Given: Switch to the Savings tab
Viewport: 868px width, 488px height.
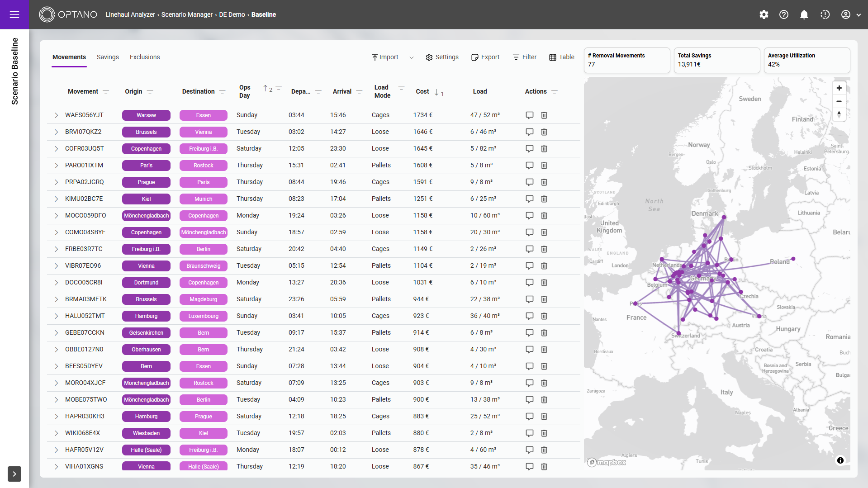Looking at the screenshot, I should click(x=108, y=57).
